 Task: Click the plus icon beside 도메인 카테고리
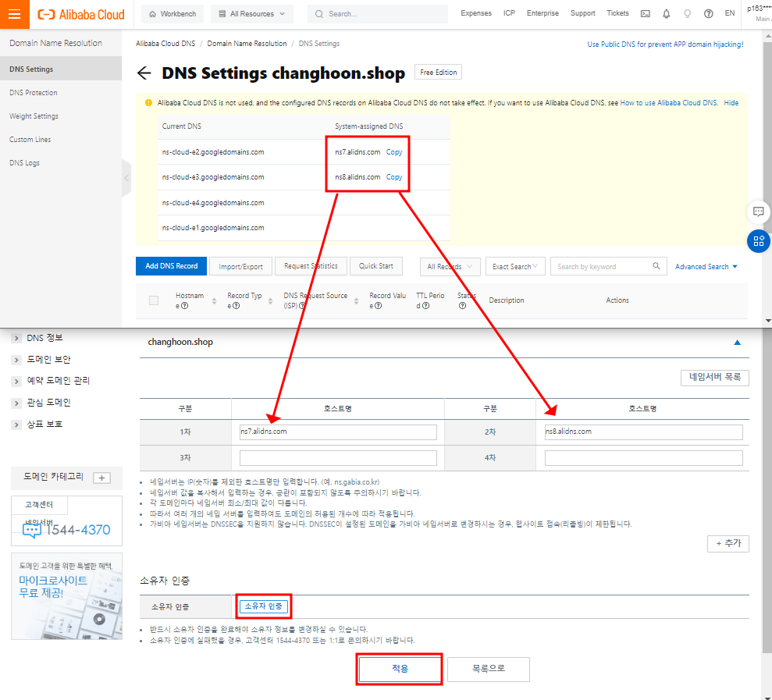(x=102, y=478)
